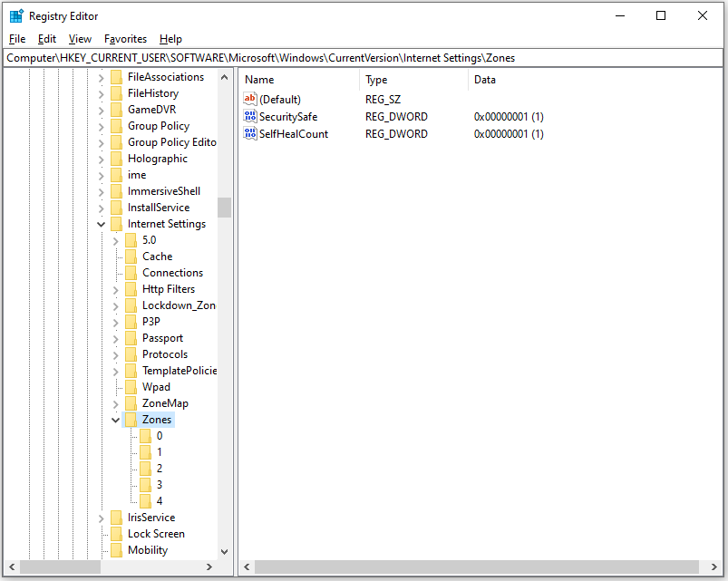Collapse the Zones key

pyautogui.click(x=115, y=419)
